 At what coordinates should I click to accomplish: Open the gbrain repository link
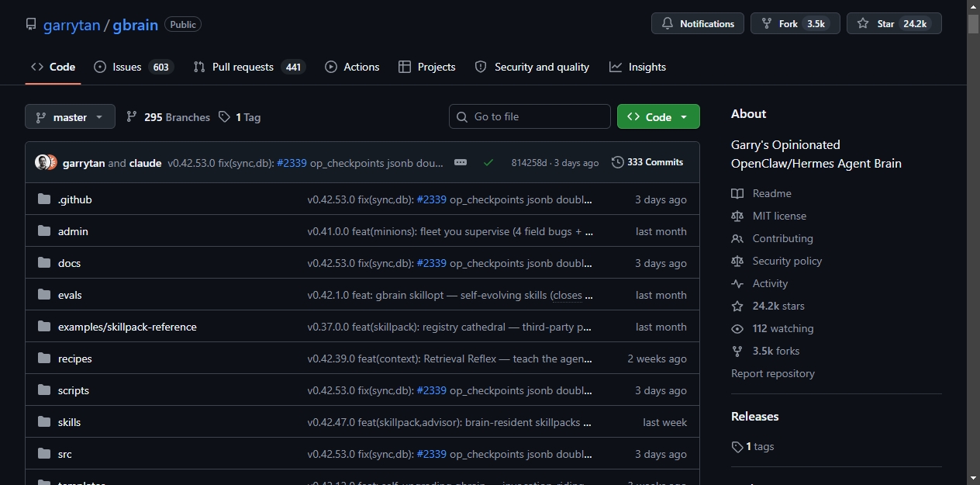click(136, 25)
